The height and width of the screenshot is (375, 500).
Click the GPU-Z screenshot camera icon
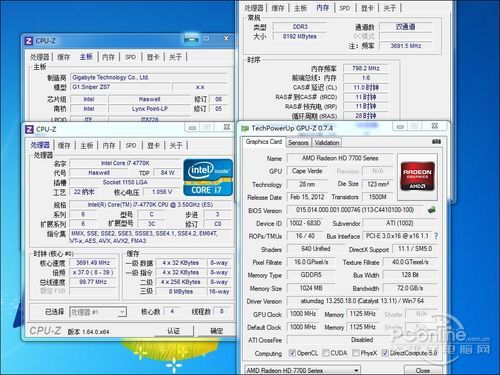click(x=436, y=142)
